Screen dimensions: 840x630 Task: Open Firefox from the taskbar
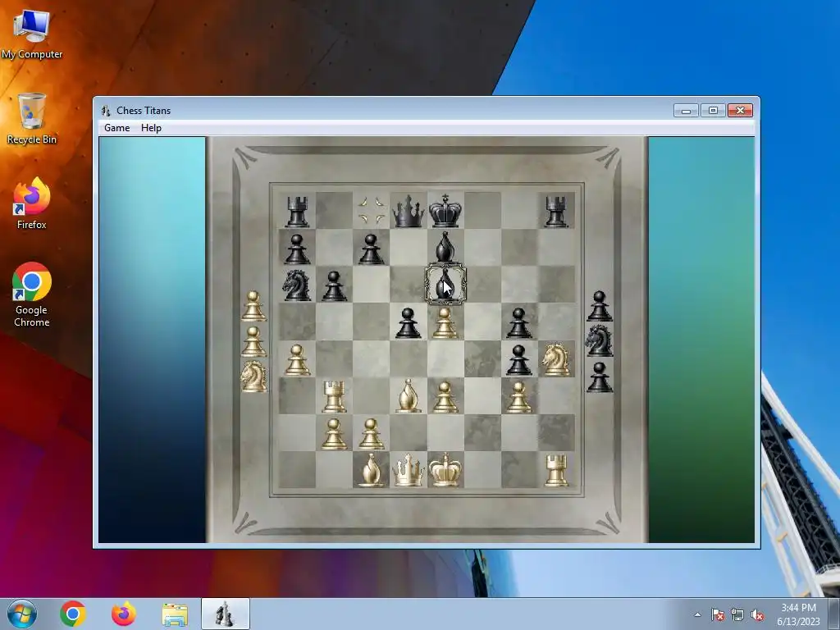124,614
